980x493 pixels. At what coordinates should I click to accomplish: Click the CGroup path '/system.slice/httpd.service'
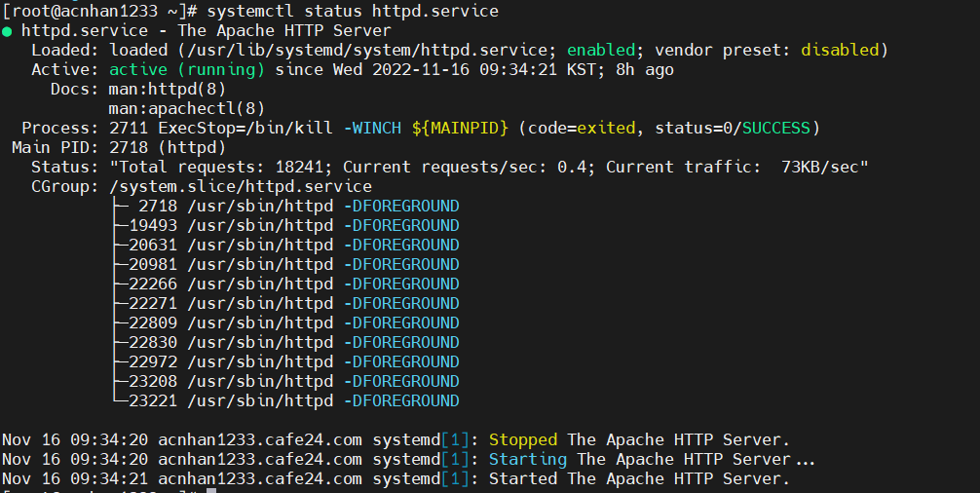point(241,187)
